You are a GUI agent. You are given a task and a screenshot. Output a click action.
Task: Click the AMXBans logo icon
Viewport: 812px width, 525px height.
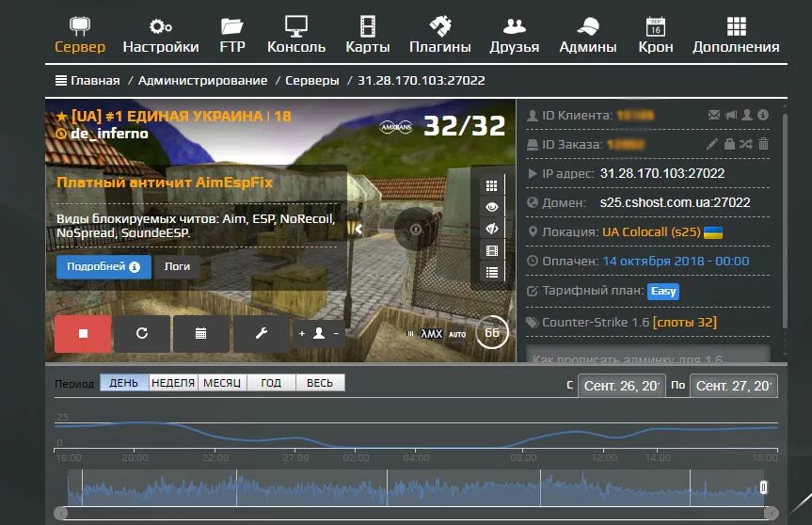click(396, 127)
